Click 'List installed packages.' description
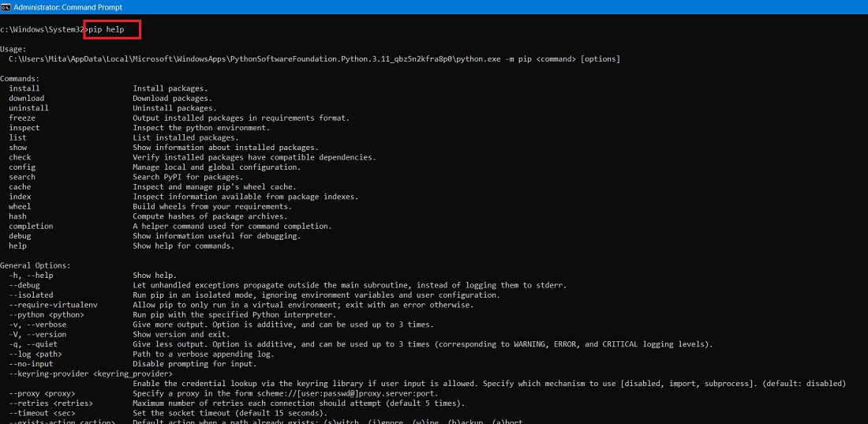 click(186, 137)
